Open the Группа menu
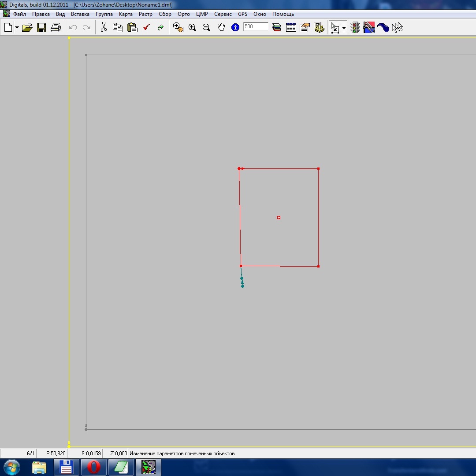The image size is (476, 476). click(x=104, y=14)
